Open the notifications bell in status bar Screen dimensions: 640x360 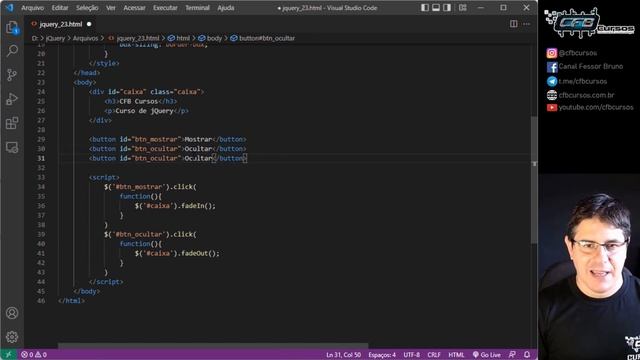point(527,354)
